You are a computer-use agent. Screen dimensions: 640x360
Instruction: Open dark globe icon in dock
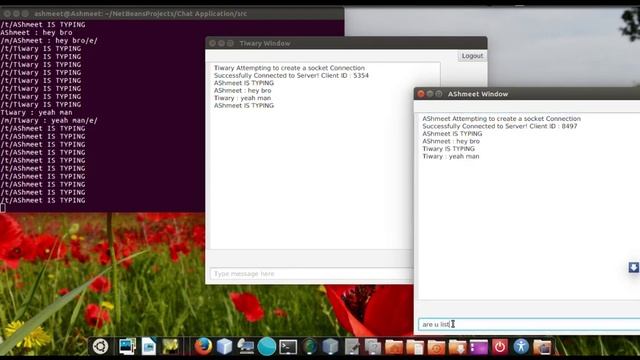309,347
